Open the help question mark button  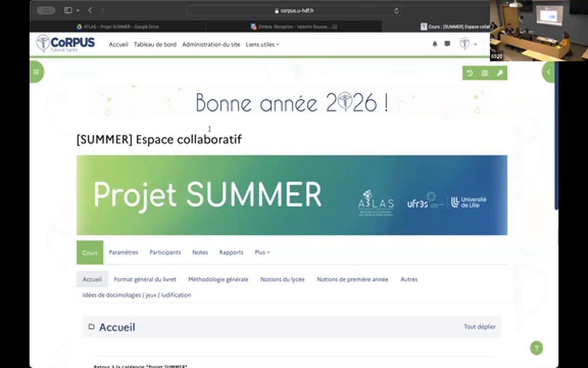coord(536,348)
